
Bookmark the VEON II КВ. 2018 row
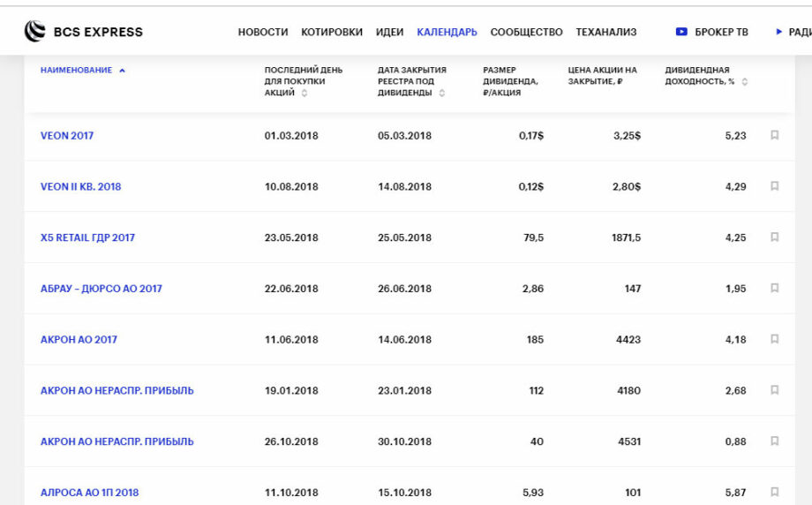[x=774, y=186]
